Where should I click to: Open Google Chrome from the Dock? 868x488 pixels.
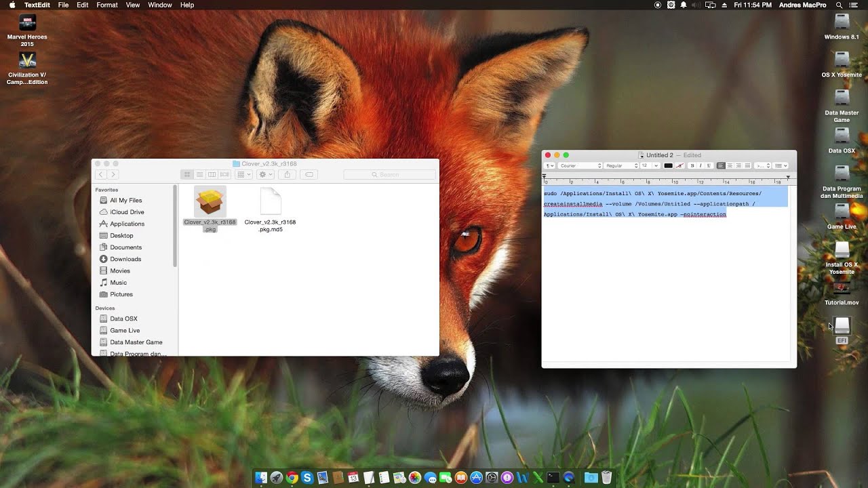click(292, 478)
